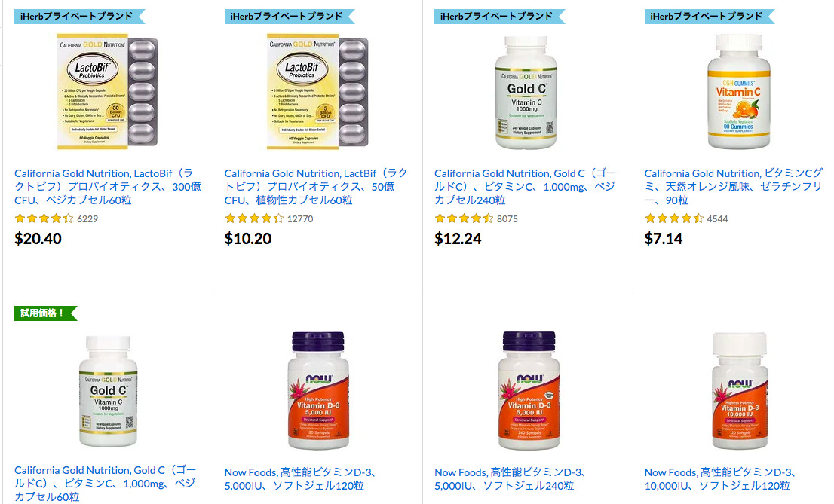
Task: View the 8075 reviews star rating
Action: tap(465, 218)
